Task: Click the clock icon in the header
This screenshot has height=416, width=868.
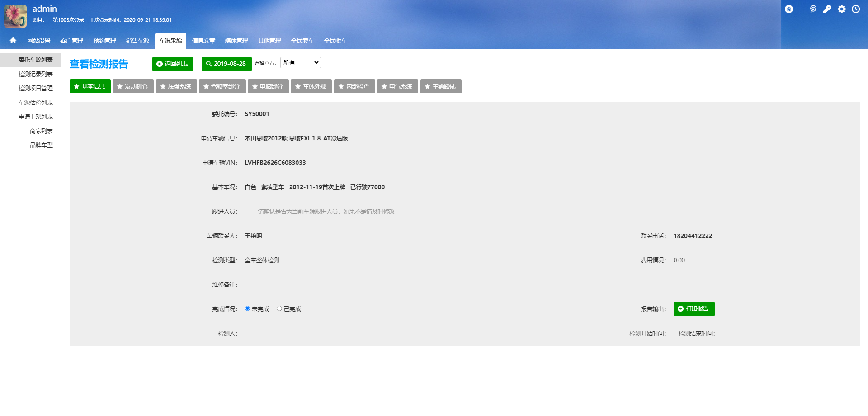Action: point(856,9)
